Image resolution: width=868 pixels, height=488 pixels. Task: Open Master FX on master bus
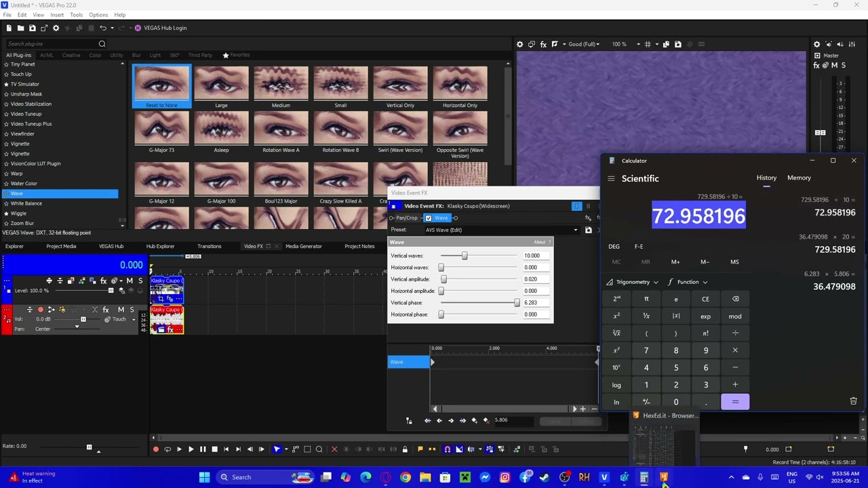(x=816, y=65)
